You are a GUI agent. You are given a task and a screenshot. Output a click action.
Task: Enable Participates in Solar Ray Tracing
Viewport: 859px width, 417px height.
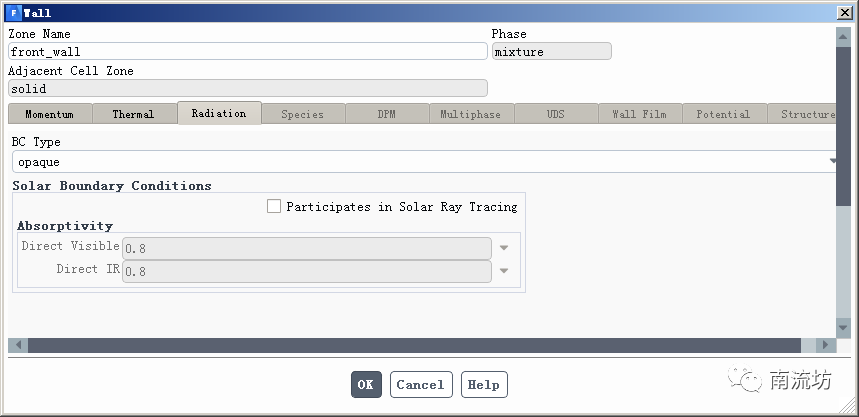274,207
